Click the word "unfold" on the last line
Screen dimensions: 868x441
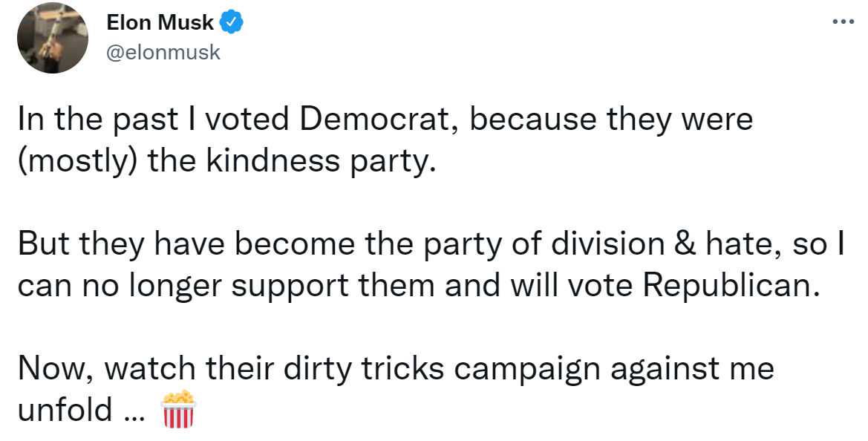click(65, 410)
